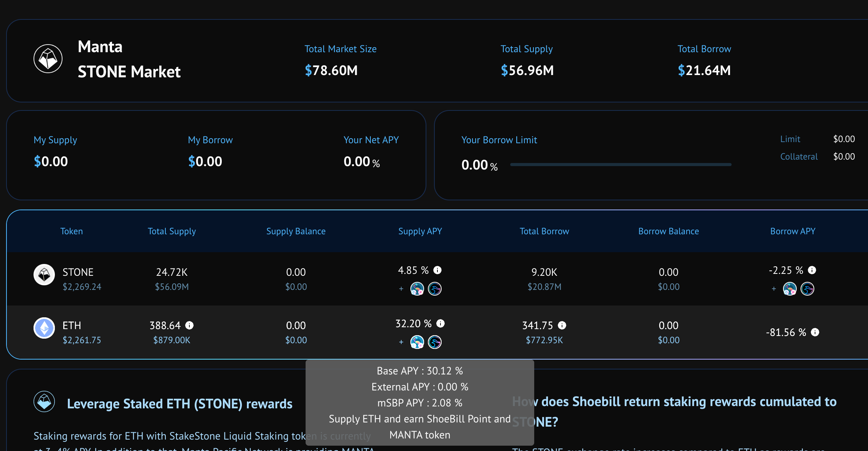Image resolution: width=868 pixels, height=451 pixels.
Task: Click the Manta STONE Market title
Action: coord(129,59)
